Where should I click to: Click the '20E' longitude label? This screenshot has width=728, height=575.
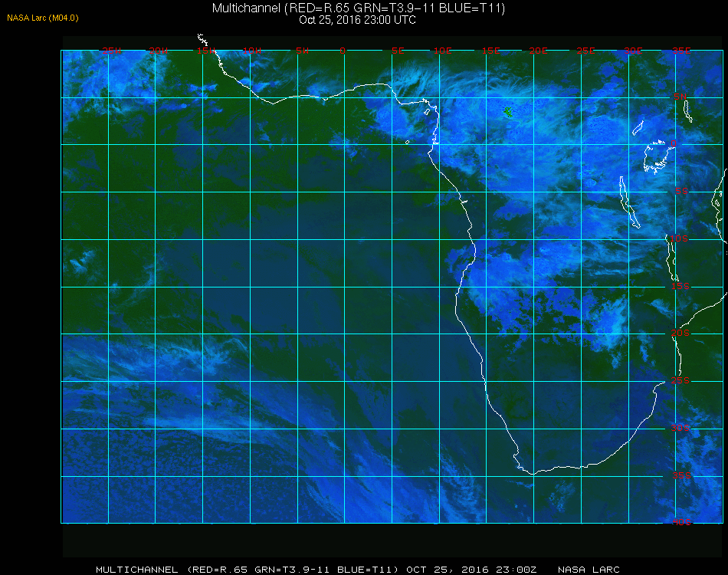[538, 51]
